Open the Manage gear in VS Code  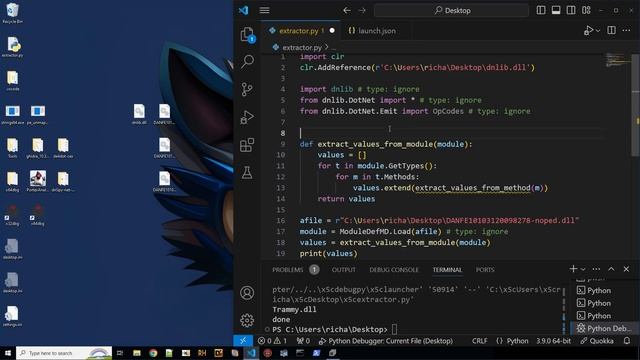247,320
